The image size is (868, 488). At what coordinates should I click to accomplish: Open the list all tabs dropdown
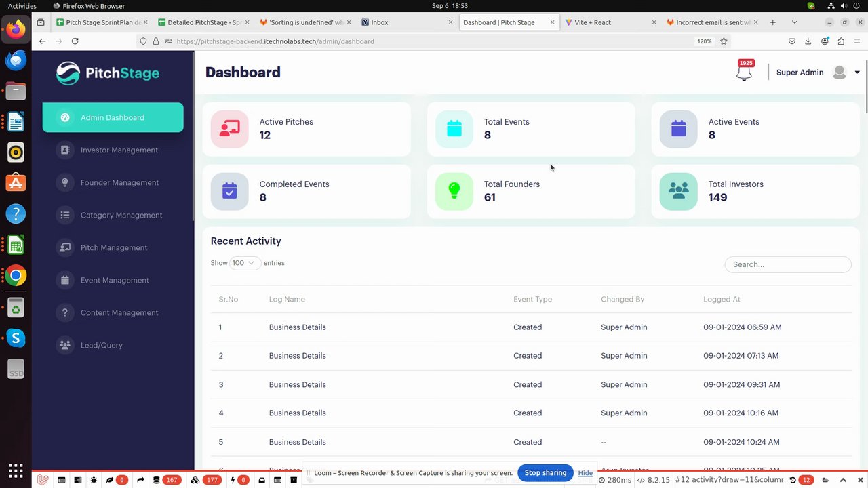[x=794, y=22]
